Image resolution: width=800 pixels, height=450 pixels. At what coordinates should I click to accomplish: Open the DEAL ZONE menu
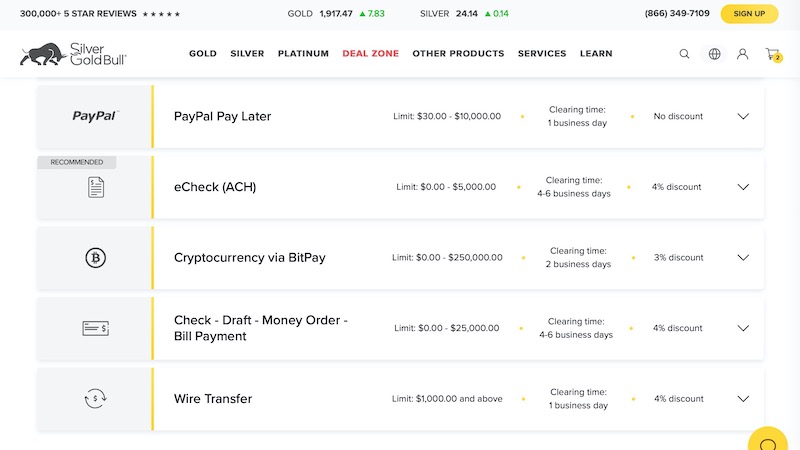pos(370,54)
